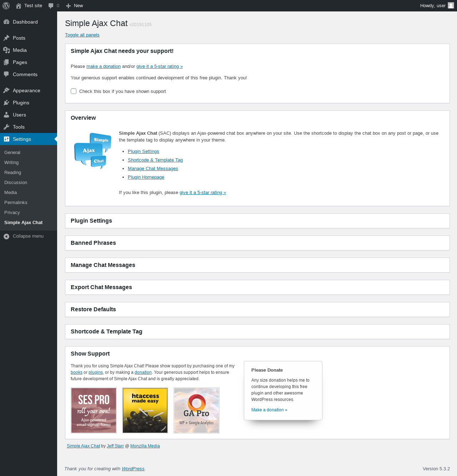Click the home icon next to Test site
Viewport: 457px width, 476px height.
pyautogui.click(x=19, y=6)
